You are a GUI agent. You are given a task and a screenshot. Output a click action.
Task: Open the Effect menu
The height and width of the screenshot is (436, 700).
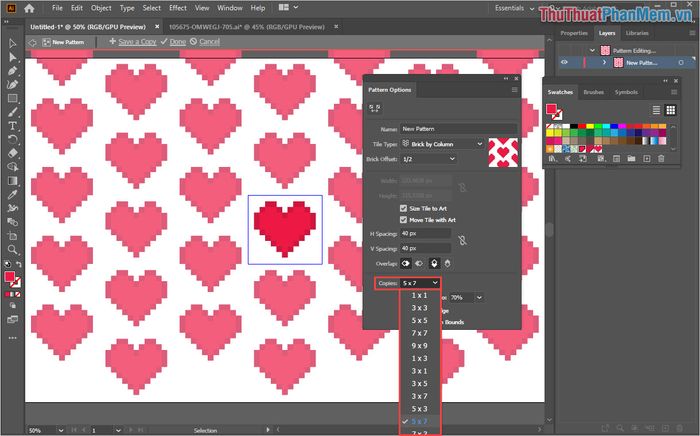pyautogui.click(x=179, y=8)
